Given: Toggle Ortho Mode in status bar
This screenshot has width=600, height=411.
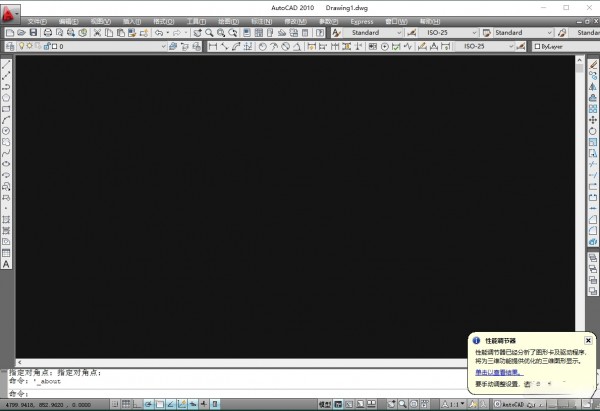Looking at the screenshot, I should tap(137, 404).
